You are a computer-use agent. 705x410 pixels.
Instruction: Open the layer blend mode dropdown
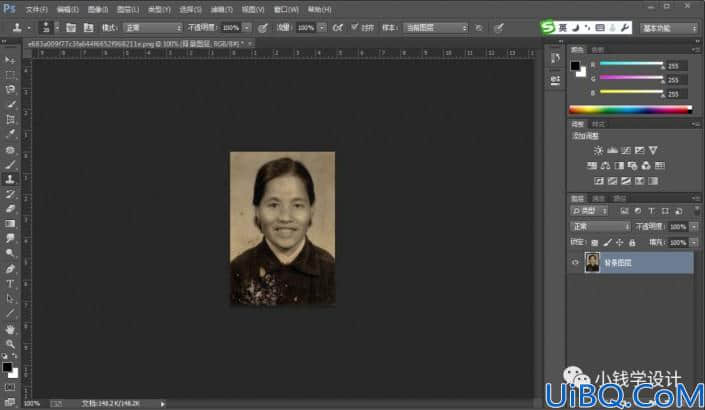(x=600, y=227)
